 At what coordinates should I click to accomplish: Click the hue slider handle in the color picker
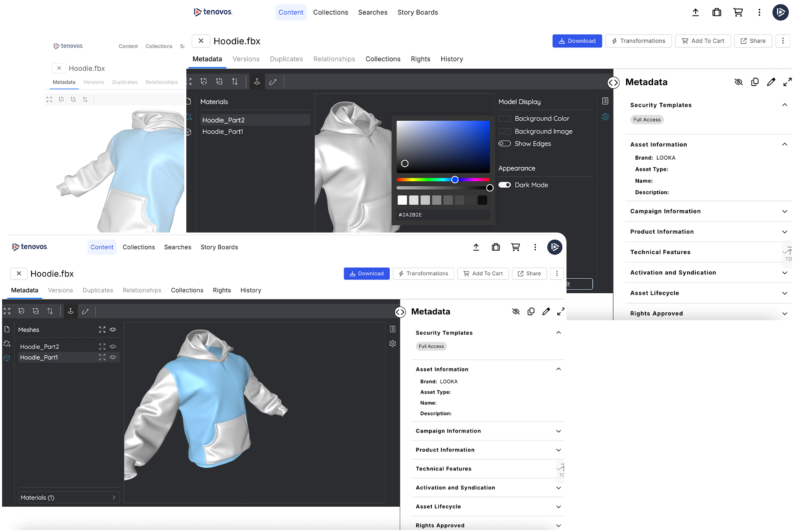[455, 180]
